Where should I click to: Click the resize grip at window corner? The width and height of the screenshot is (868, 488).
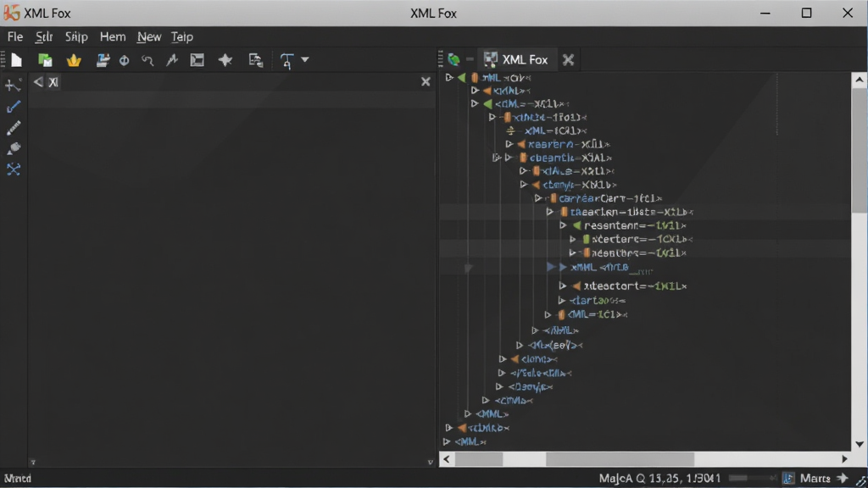click(861, 482)
